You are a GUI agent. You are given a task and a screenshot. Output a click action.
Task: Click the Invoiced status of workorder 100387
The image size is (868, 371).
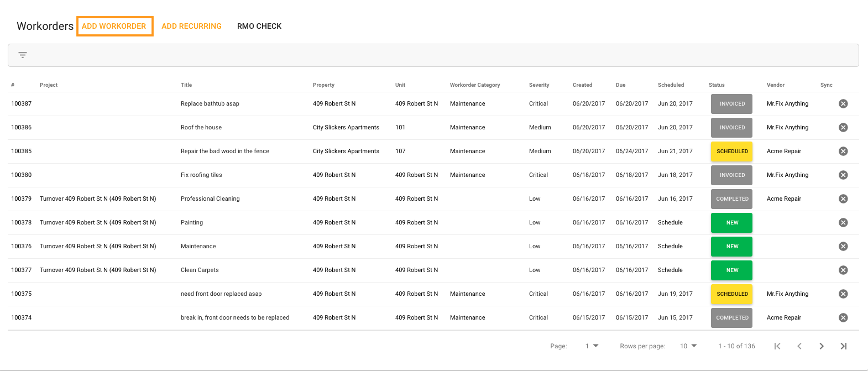(732, 103)
